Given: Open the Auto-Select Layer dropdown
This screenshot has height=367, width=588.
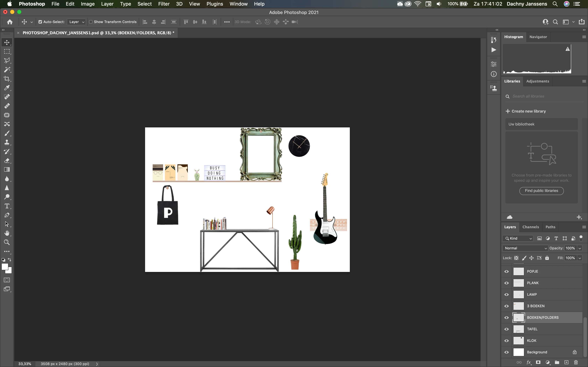Looking at the screenshot, I should point(76,22).
